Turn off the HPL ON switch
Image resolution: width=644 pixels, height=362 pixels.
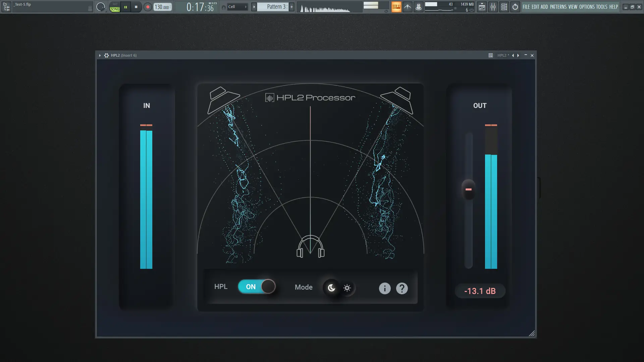click(257, 287)
